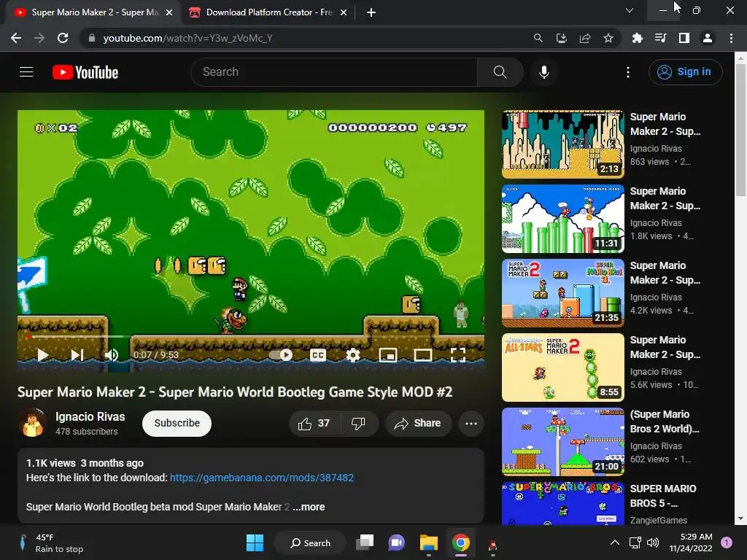Show hidden system tray icons

pyautogui.click(x=615, y=542)
